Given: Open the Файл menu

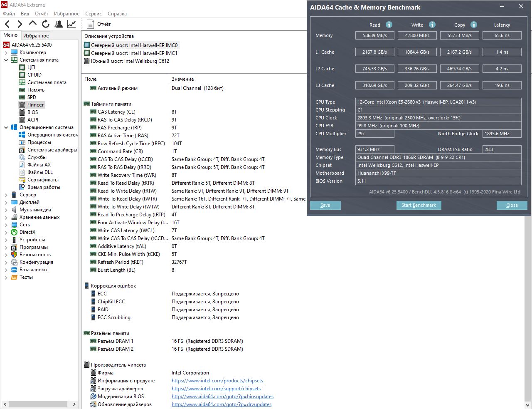Looking at the screenshot, I should coord(9,14).
